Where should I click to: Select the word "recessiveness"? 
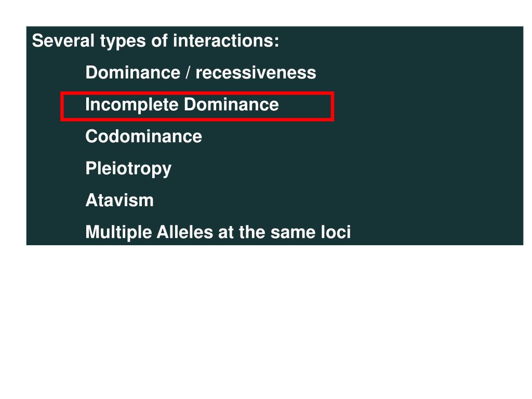[x=256, y=73]
